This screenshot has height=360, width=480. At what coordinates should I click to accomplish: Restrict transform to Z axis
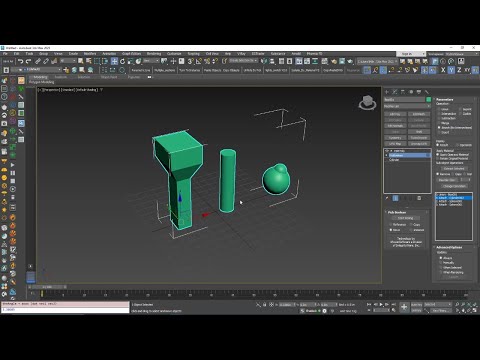pyautogui.click(x=459, y=70)
